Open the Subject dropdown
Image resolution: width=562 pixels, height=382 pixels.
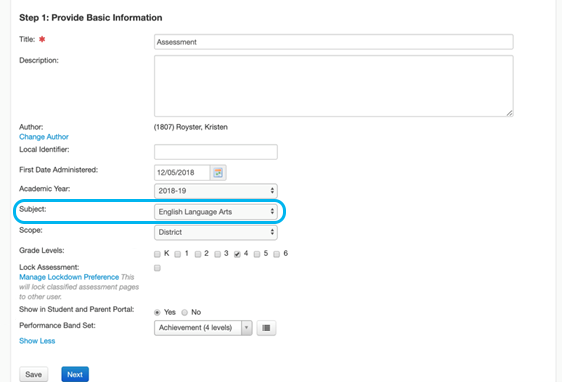click(x=216, y=212)
